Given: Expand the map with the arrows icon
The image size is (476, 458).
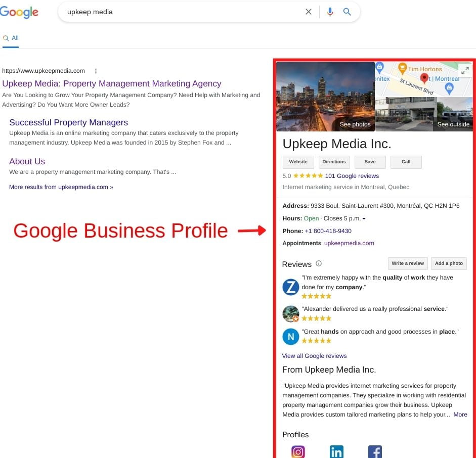Looking at the screenshot, I should [x=465, y=71].
